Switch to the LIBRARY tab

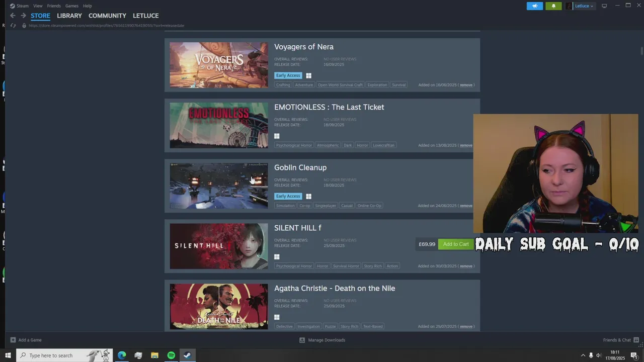[69, 16]
